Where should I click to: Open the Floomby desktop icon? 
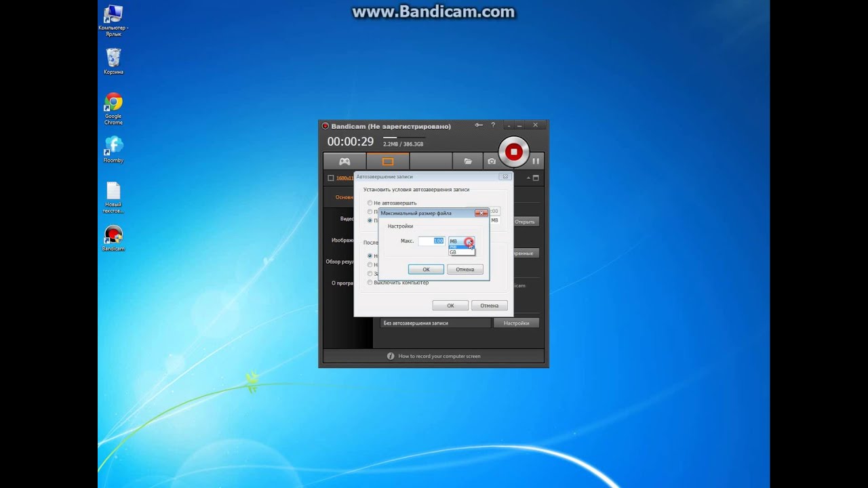click(x=113, y=150)
